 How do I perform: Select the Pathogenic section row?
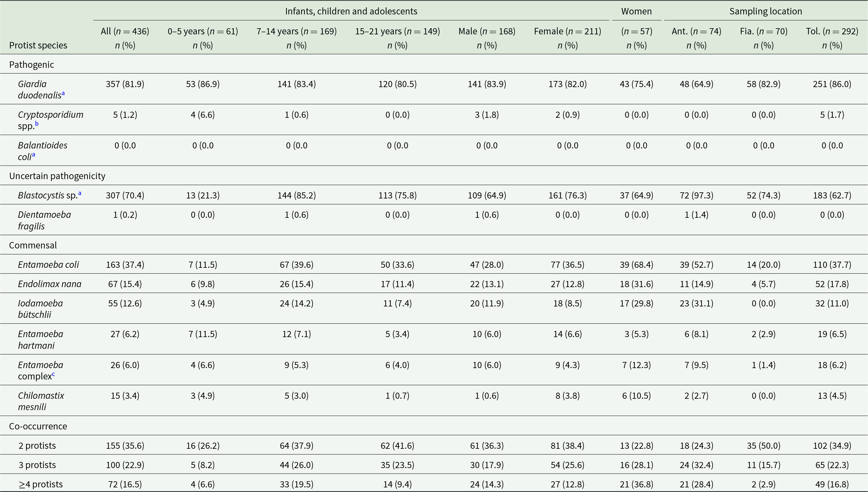pos(434,64)
